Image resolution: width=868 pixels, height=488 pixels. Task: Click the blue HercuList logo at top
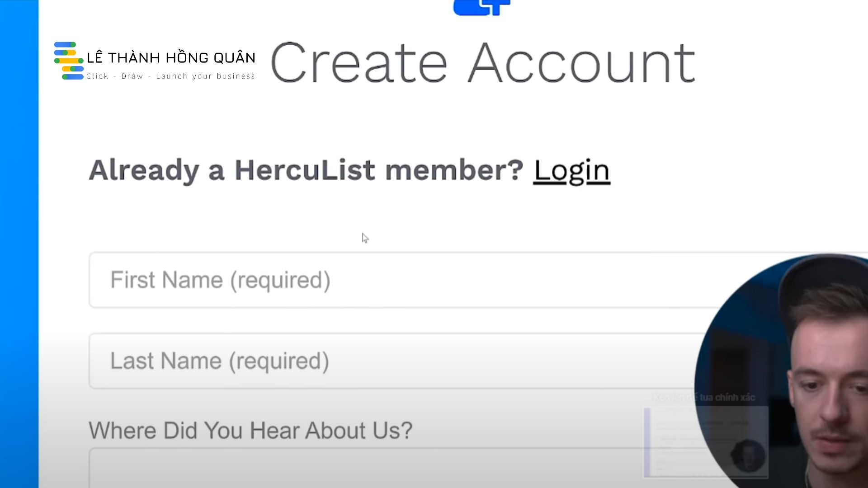(482, 7)
